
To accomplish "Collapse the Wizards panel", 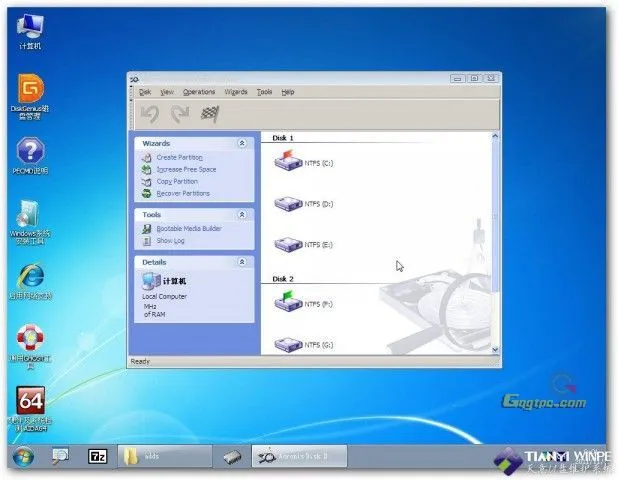I will tap(242, 144).
